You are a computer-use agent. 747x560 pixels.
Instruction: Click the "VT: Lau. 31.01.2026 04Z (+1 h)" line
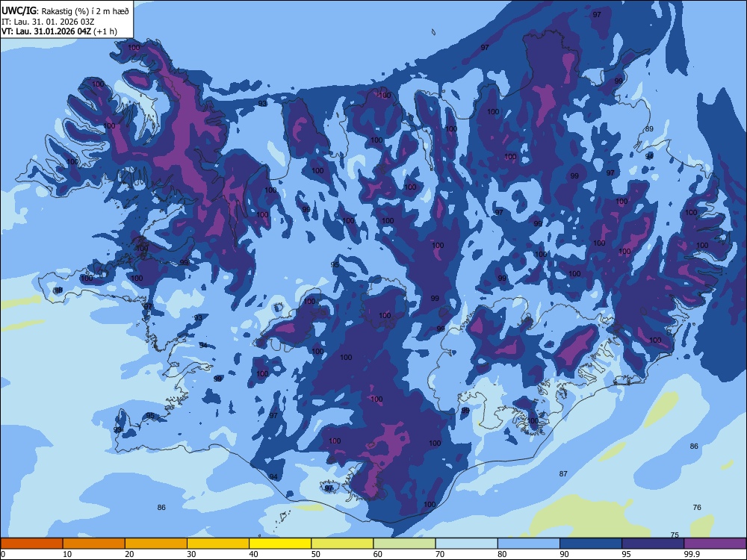59,31
